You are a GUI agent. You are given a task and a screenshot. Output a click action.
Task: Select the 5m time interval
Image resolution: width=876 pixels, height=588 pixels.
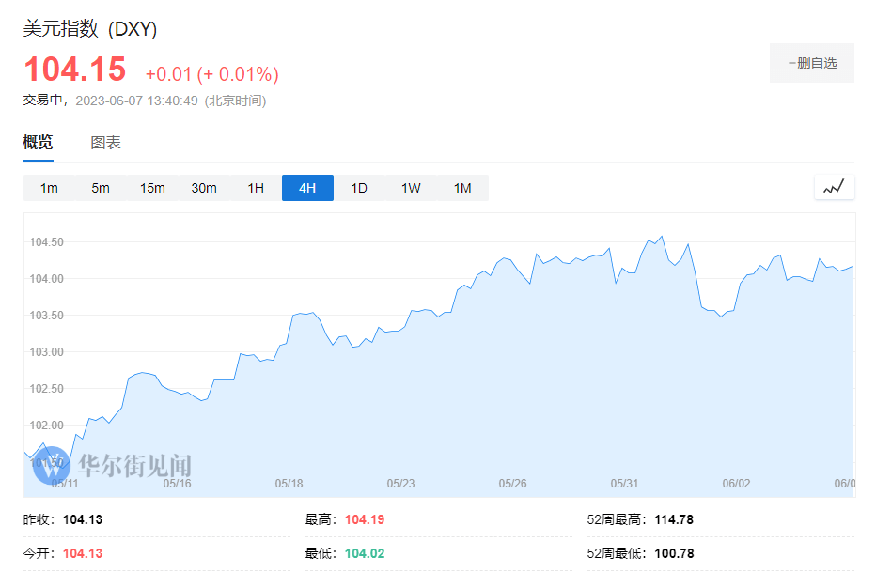pos(101,188)
